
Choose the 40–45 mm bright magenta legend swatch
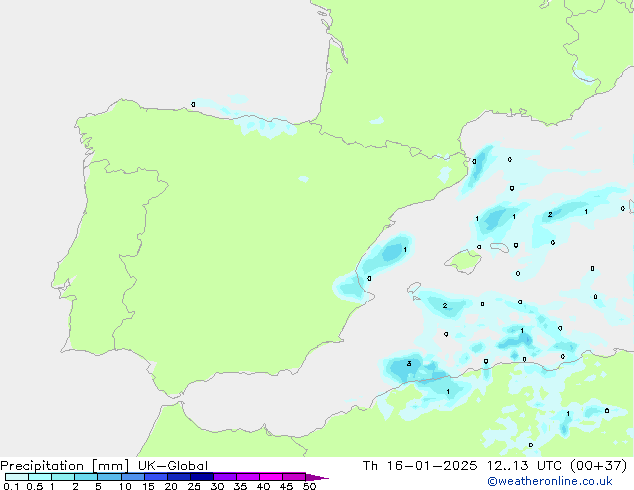tap(271, 477)
